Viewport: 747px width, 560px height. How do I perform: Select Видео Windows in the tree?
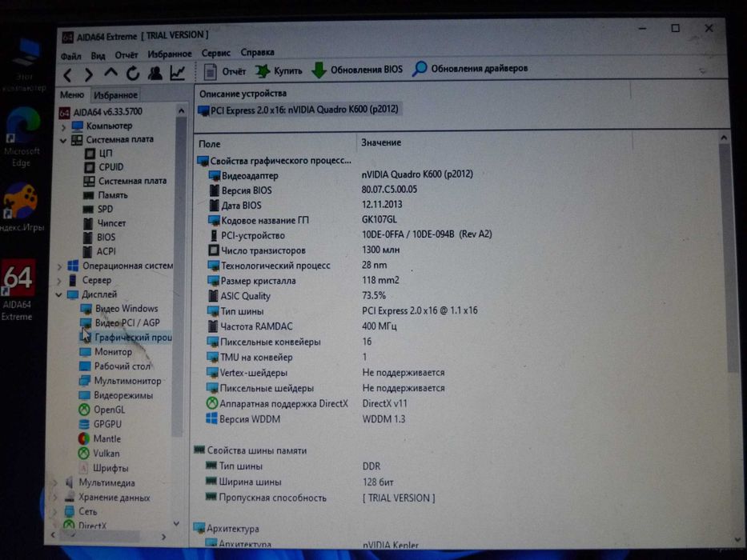click(119, 309)
